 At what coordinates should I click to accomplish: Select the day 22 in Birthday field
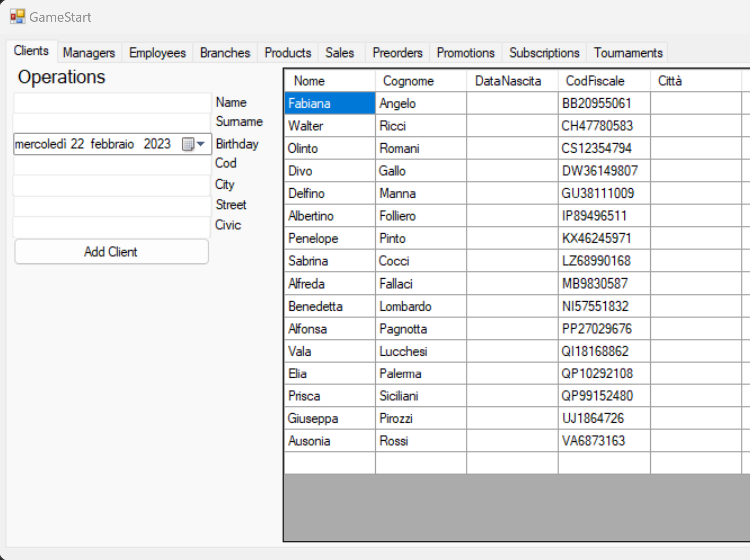[77, 144]
